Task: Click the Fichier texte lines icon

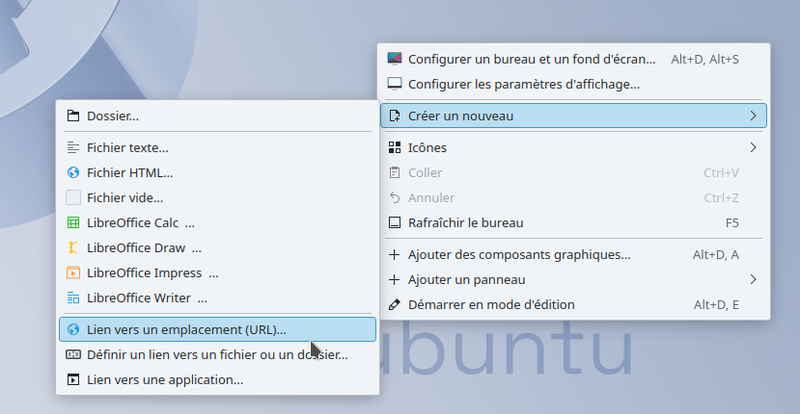Action: pyautogui.click(x=72, y=147)
